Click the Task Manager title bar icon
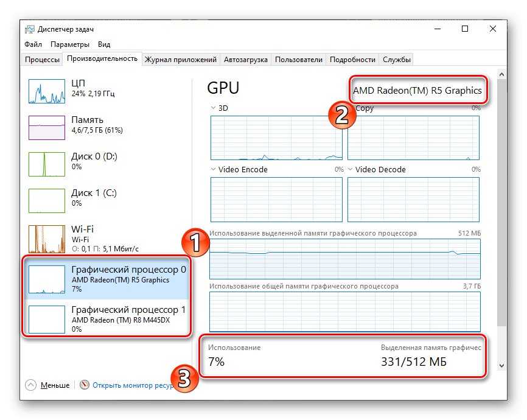 [30, 29]
